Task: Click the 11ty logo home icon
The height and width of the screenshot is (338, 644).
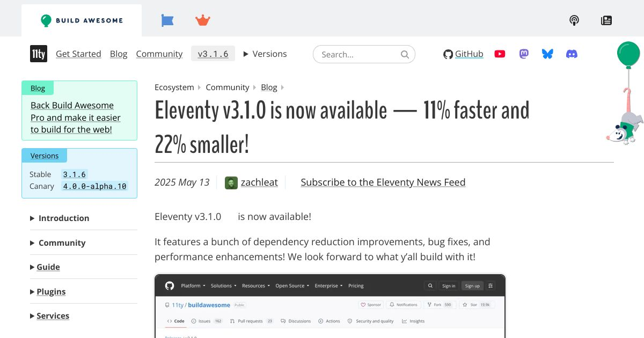Action: coord(39,54)
